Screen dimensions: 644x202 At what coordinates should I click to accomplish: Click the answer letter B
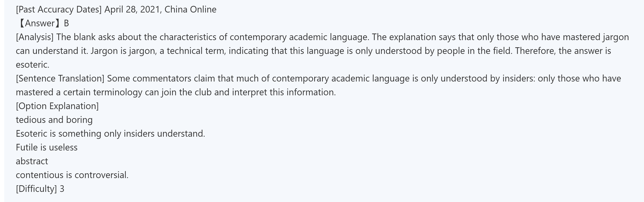[66, 23]
